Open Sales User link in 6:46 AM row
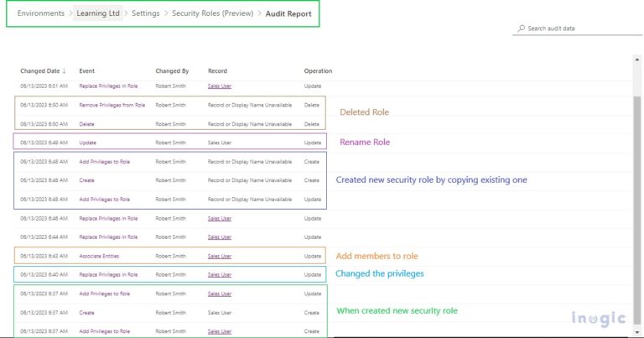 [x=220, y=218]
